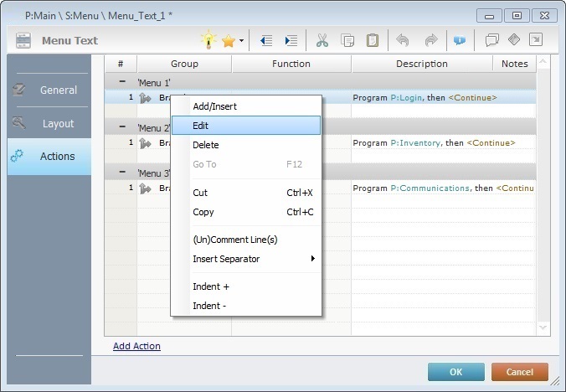
Task: Switch to the Layout side tab
Action: [x=49, y=123]
